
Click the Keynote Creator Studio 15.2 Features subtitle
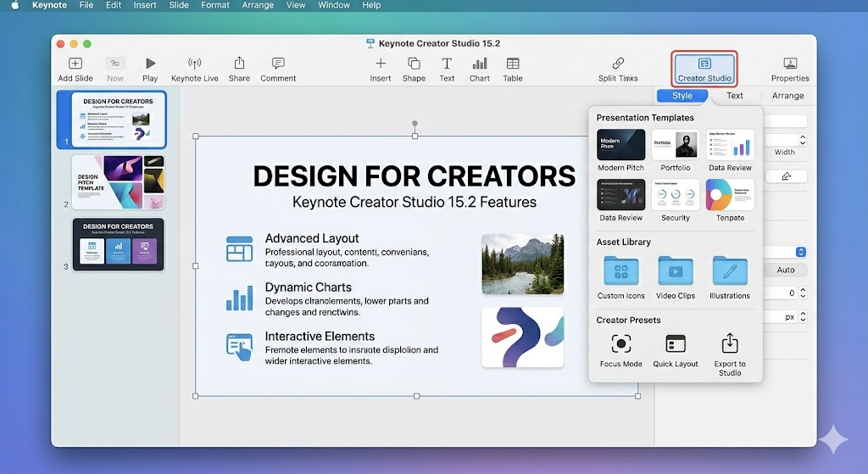pos(414,202)
